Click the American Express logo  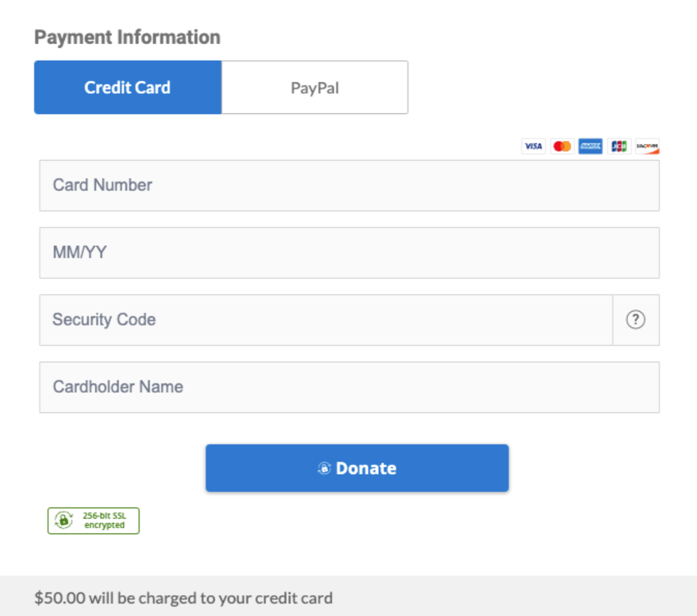(x=590, y=146)
